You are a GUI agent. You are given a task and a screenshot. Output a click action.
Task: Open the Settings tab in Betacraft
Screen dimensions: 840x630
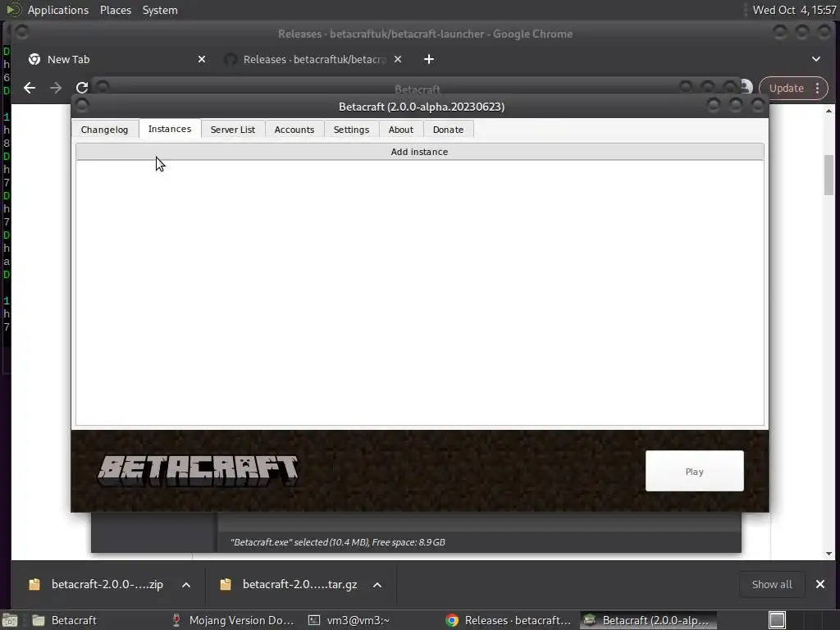coord(351,130)
